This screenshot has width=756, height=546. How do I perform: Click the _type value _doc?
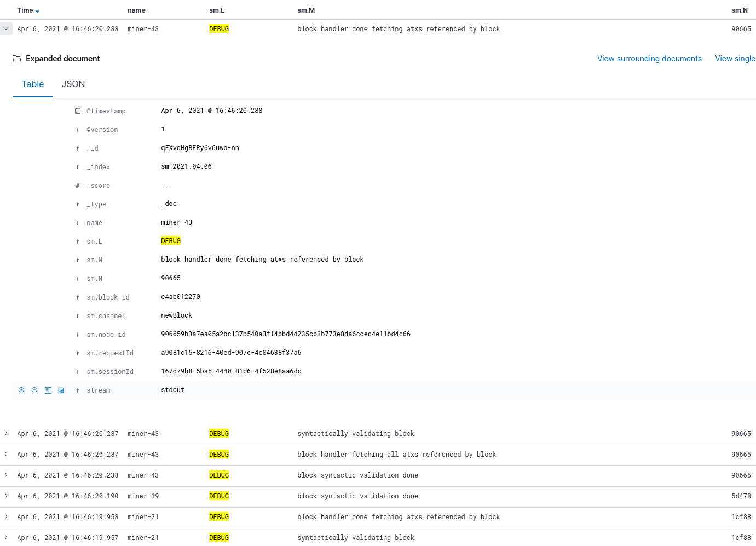pyautogui.click(x=169, y=204)
